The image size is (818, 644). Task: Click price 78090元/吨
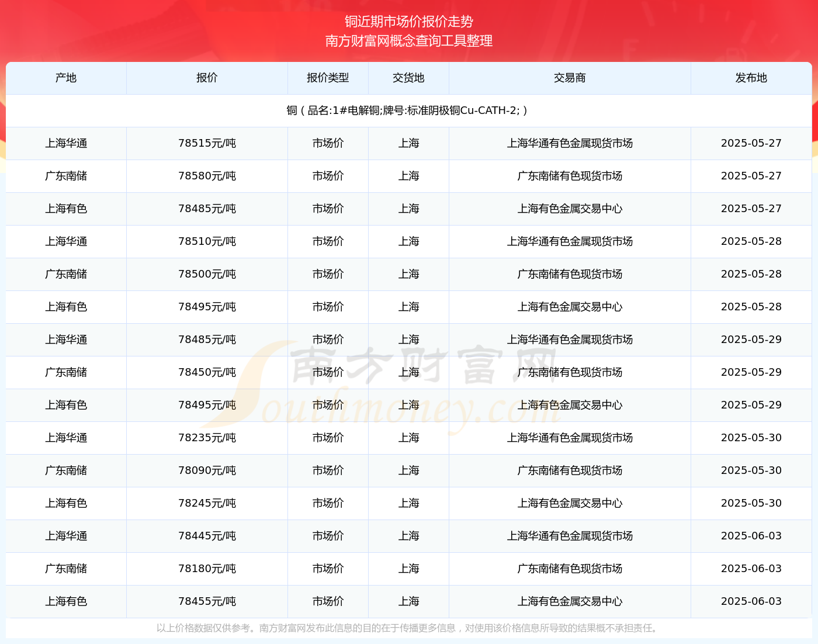207,470
